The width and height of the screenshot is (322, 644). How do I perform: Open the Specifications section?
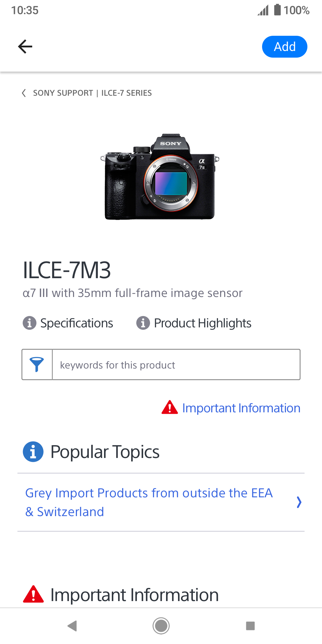pos(77,323)
